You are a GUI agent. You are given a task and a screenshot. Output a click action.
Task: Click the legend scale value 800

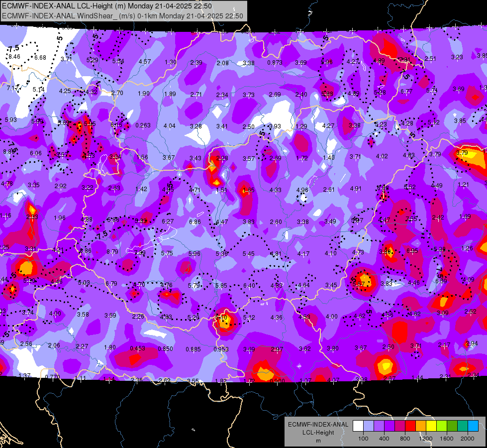405,439
